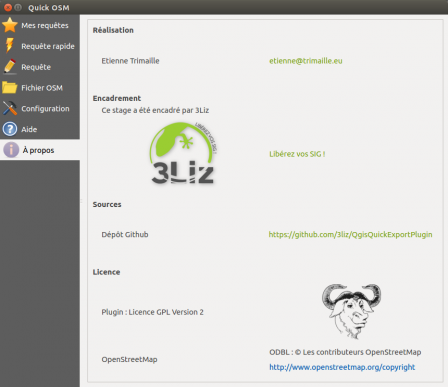Click the GNU head logo
The image size is (448, 387).
[351, 311]
